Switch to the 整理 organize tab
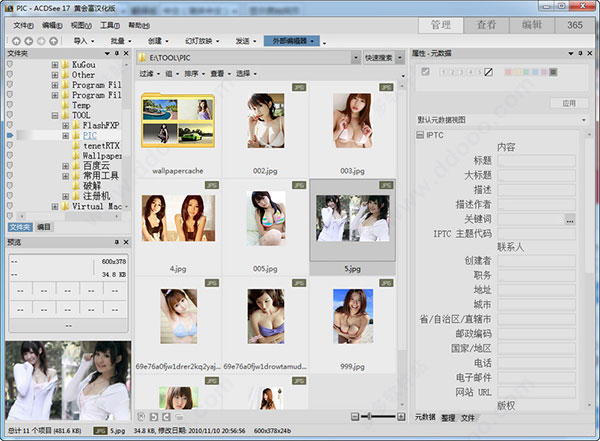 pos(448,418)
